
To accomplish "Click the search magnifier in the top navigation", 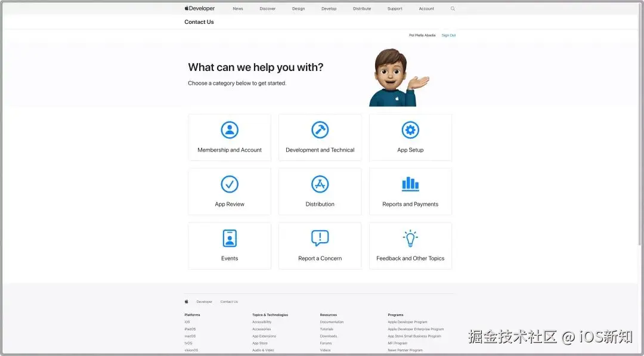I will point(453,8).
